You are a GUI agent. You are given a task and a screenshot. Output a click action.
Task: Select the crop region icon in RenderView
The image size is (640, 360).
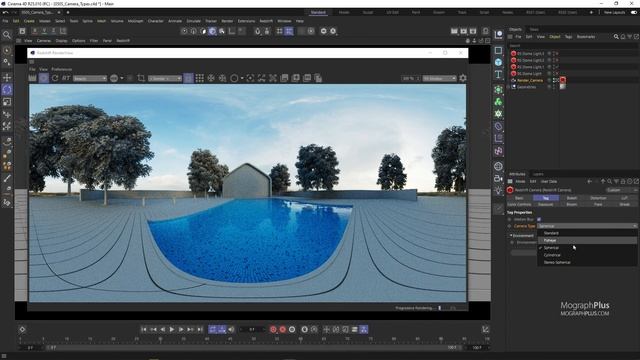[x=141, y=78]
